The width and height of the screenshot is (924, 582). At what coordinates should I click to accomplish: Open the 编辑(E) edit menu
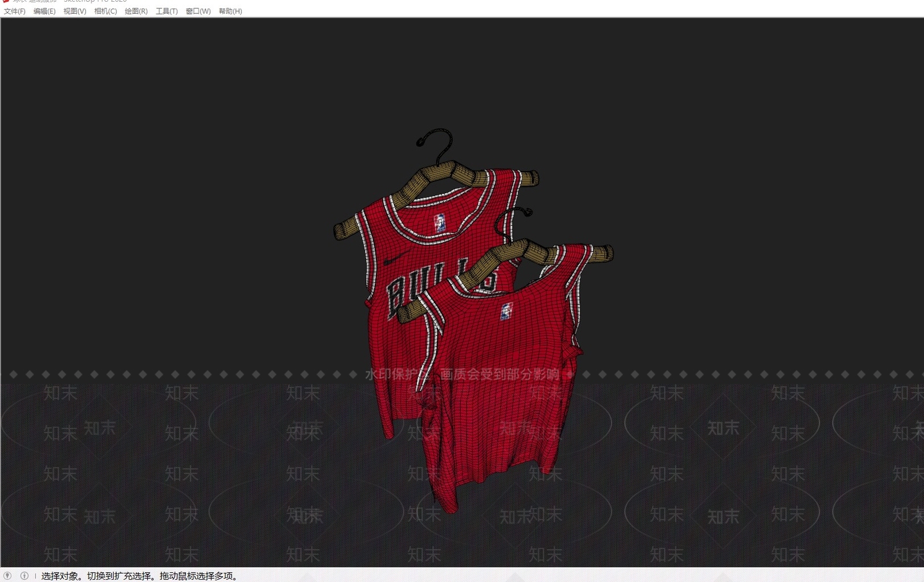pos(44,11)
